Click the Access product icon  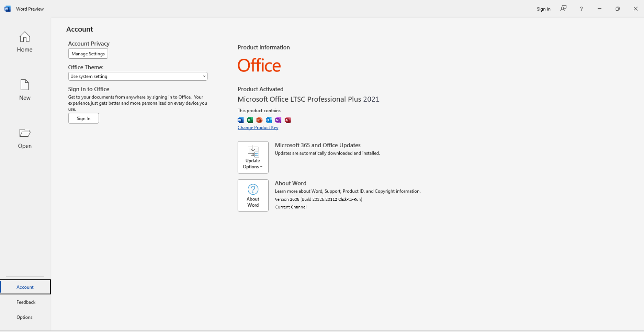288,120
